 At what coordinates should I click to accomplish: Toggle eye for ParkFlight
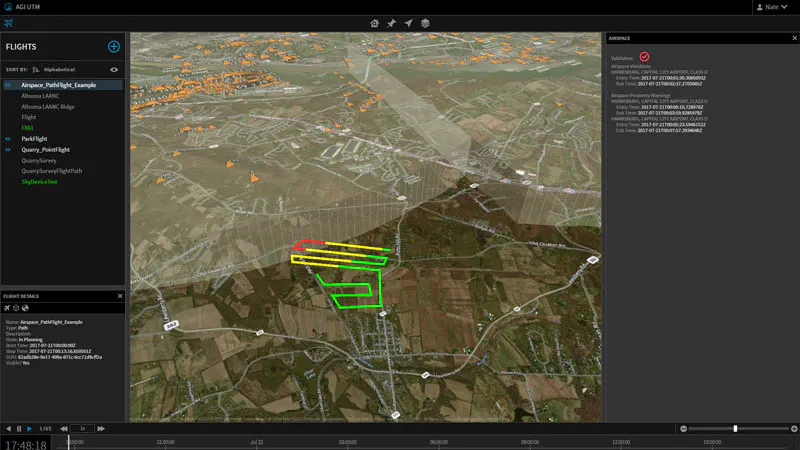[8, 139]
